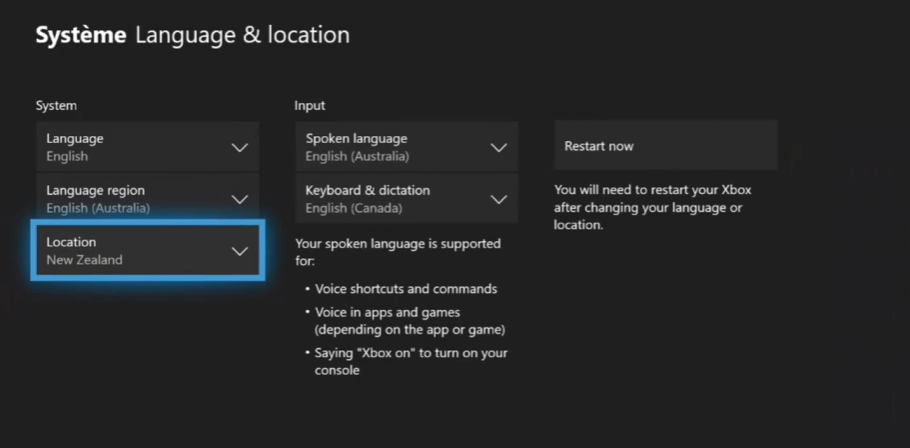This screenshot has width=910, height=448.
Task: Open the Language dropdown set to English
Action: tap(146, 147)
